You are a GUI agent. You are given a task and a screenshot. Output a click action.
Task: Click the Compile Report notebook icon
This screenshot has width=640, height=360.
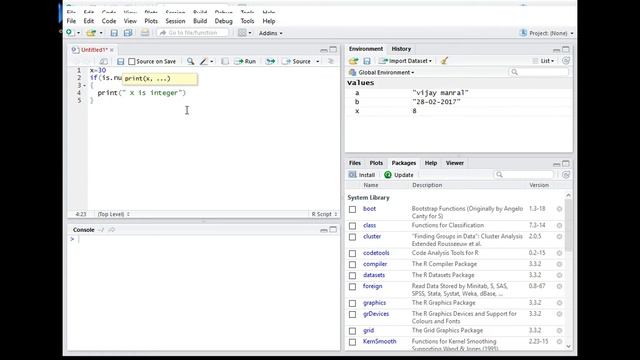click(225, 61)
